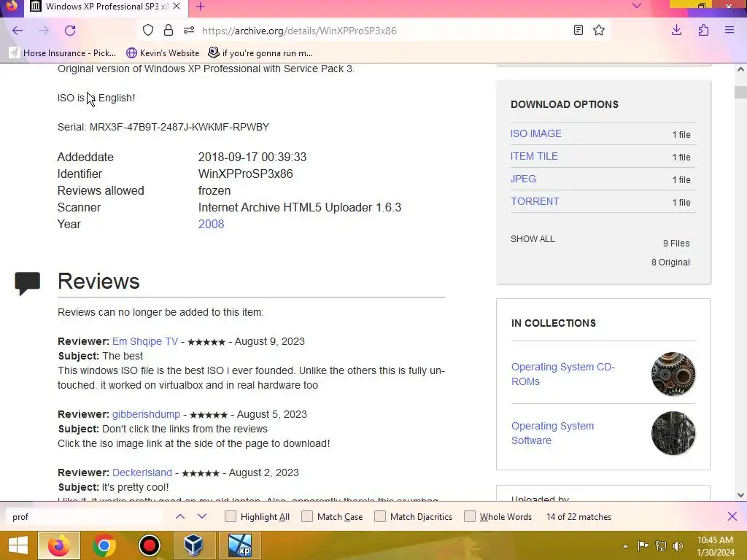Open the downloads panel icon
747x560 pixels.
pyautogui.click(x=676, y=31)
